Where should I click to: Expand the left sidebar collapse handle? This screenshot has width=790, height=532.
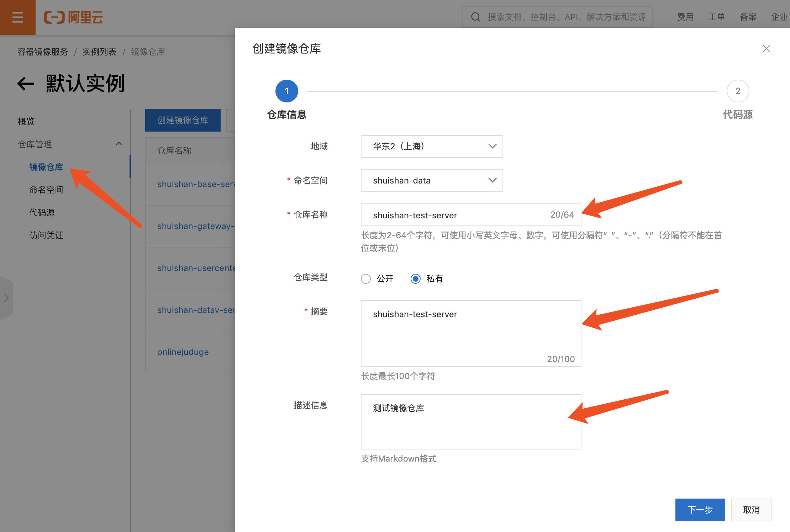pyautogui.click(x=6, y=298)
